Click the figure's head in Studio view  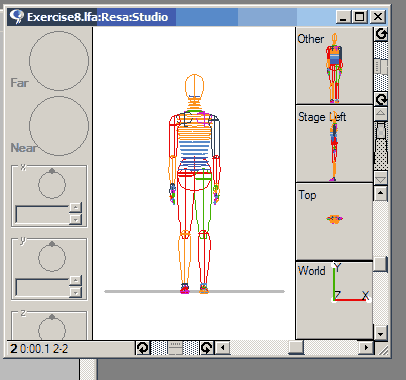(194, 85)
